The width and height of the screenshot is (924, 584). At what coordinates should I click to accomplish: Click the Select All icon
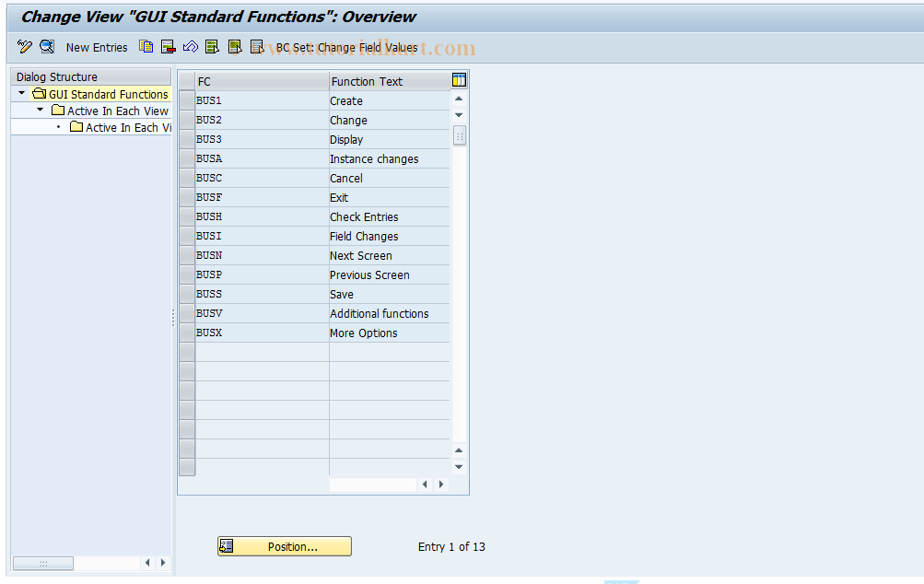[212, 47]
